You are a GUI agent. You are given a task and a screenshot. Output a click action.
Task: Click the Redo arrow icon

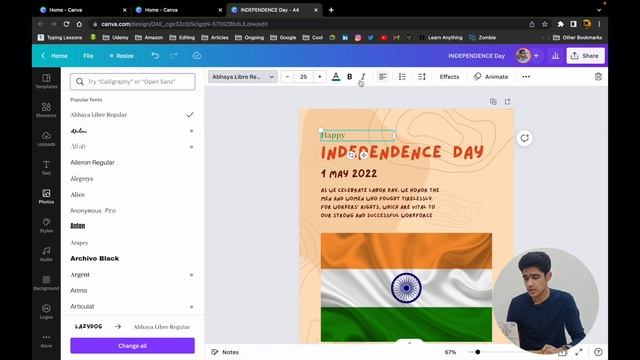pos(174,56)
